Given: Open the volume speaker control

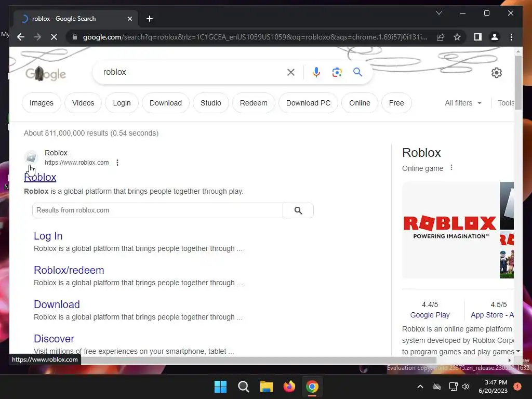Looking at the screenshot, I should pos(465,387).
